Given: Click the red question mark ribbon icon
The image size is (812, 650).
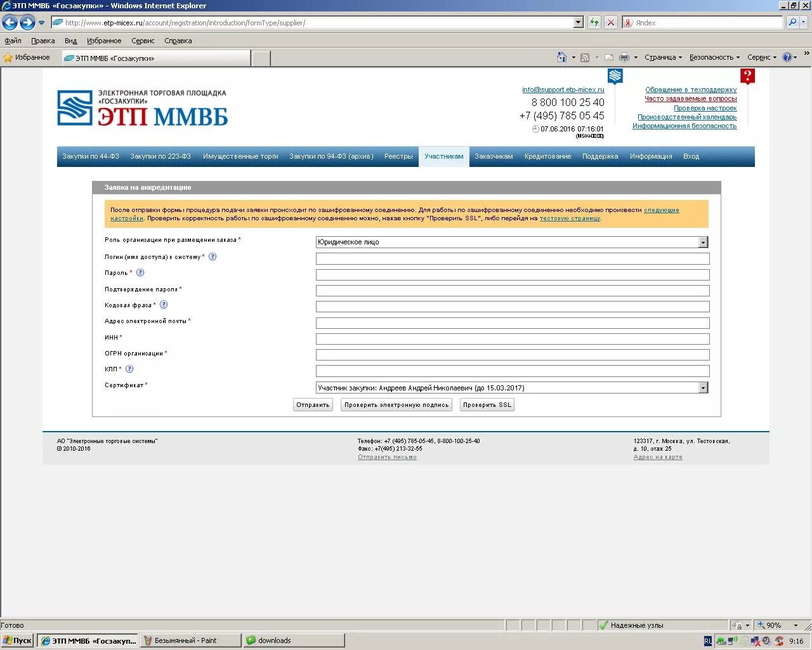Looking at the screenshot, I should coord(748,77).
